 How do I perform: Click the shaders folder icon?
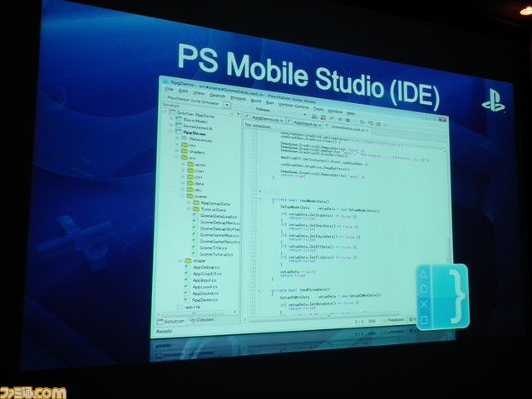185,151
